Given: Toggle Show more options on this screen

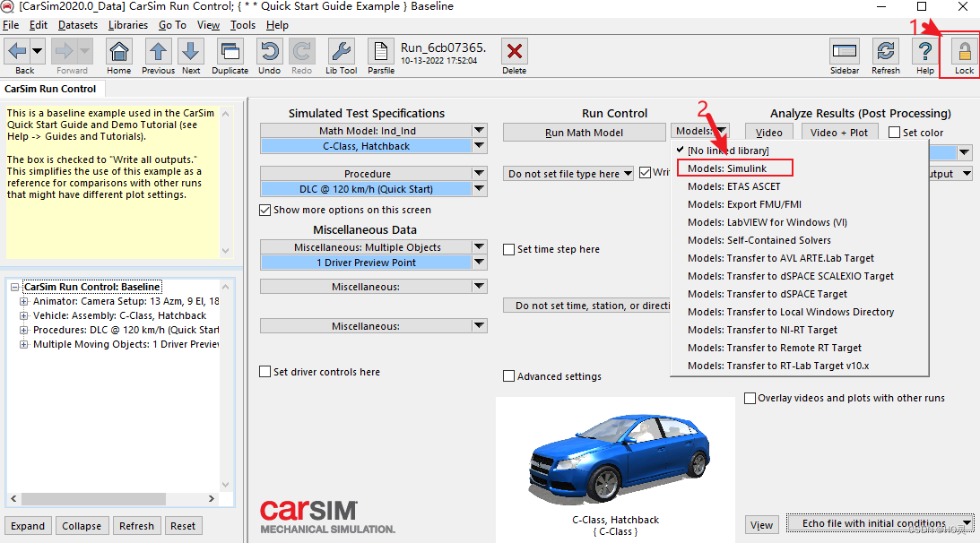Looking at the screenshot, I should [x=265, y=210].
